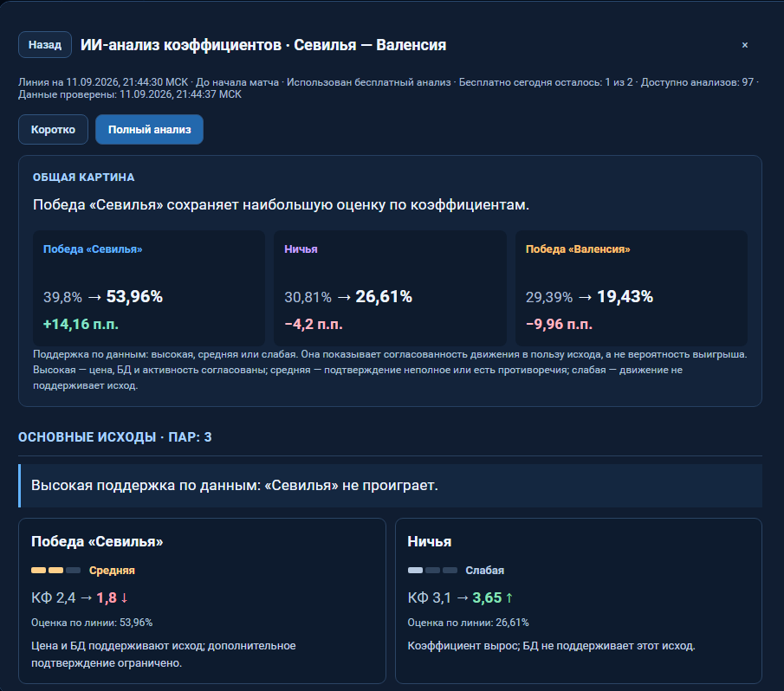Go back using the Назад button
The height and width of the screenshot is (691, 784).
(45, 45)
